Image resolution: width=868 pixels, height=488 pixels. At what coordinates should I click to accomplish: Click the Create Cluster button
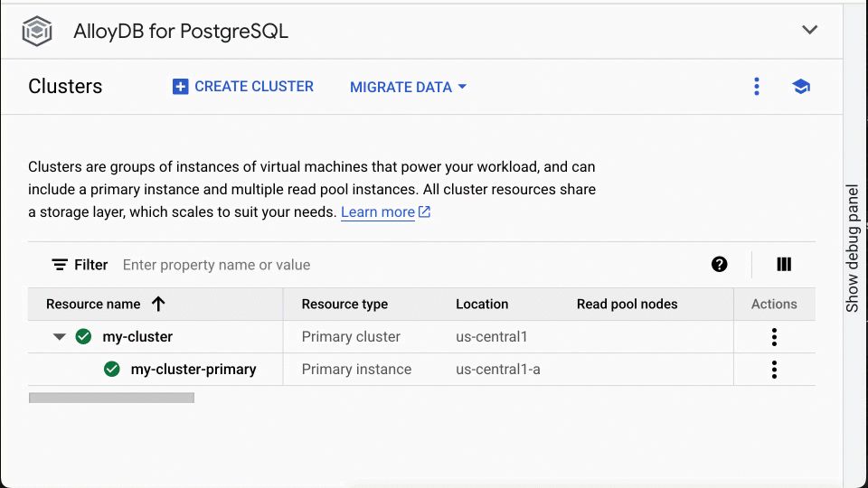pos(243,87)
